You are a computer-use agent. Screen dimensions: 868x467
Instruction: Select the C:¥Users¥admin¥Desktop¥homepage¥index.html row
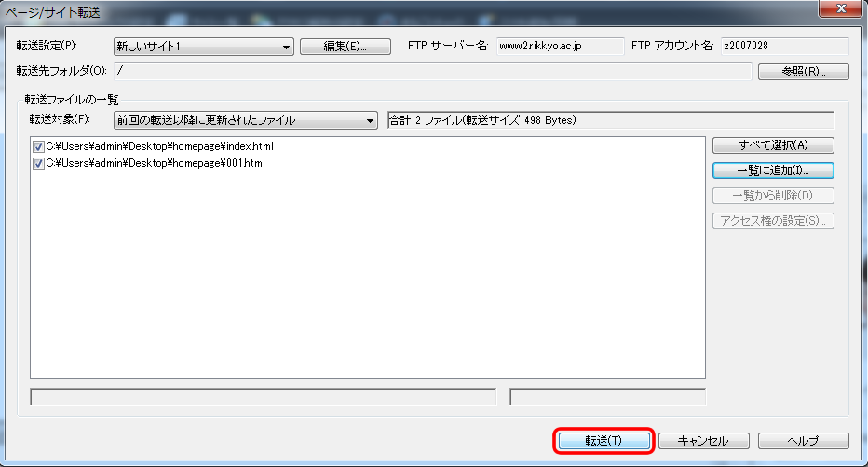[159, 146]
